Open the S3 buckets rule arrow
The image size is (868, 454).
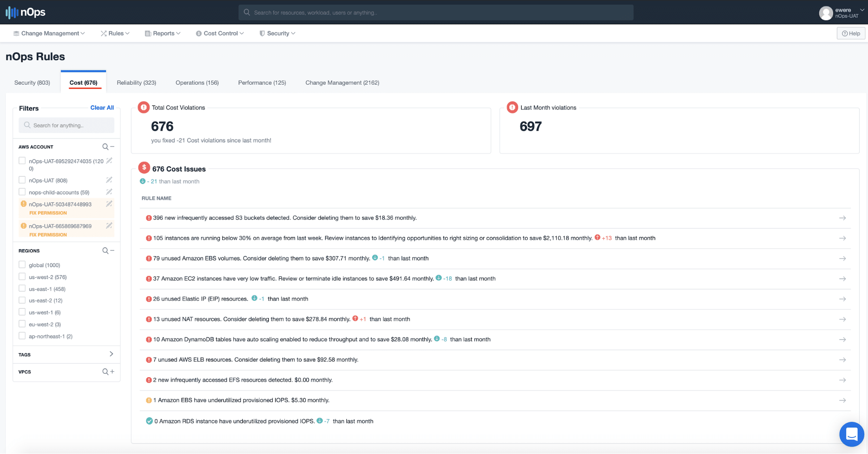coord(842,218)
